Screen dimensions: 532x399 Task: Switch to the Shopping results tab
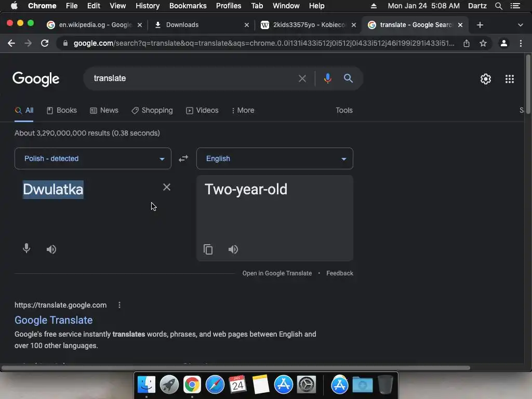(x=152, y=110)
